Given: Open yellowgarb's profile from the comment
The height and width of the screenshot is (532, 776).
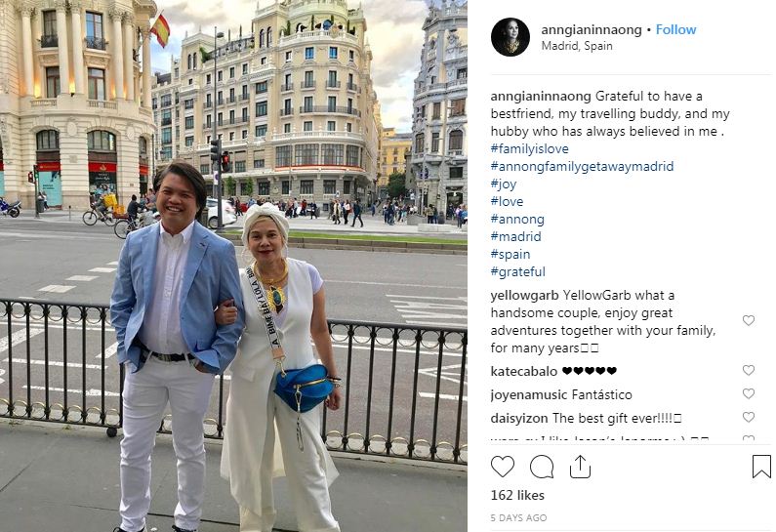Looking at the screenshot, I should point(524,296).
